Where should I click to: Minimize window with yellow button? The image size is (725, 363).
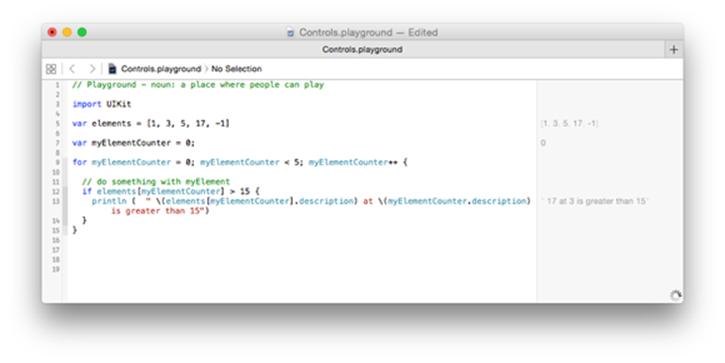click(67, 32)
